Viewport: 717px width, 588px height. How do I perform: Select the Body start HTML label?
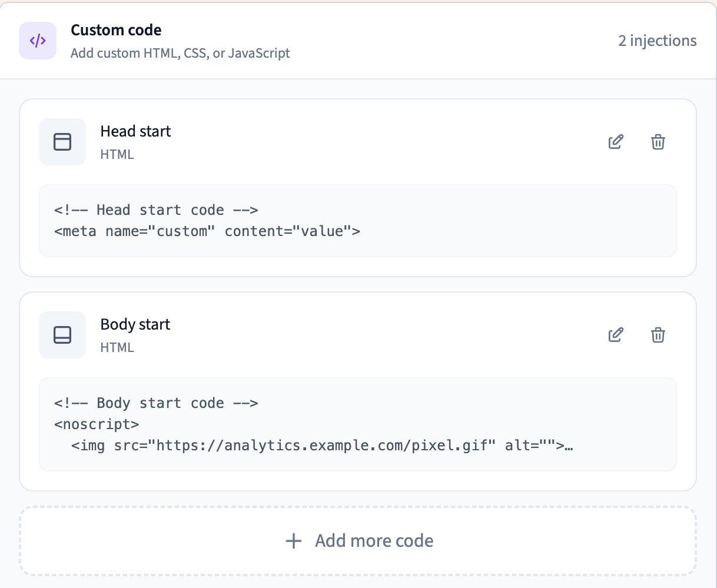(117, 347)
